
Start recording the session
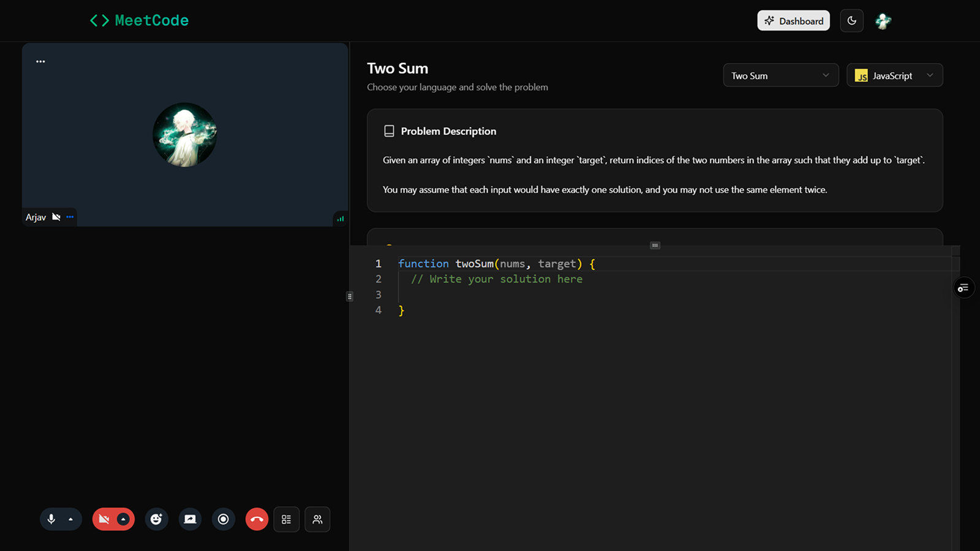(x=223, y=519)
